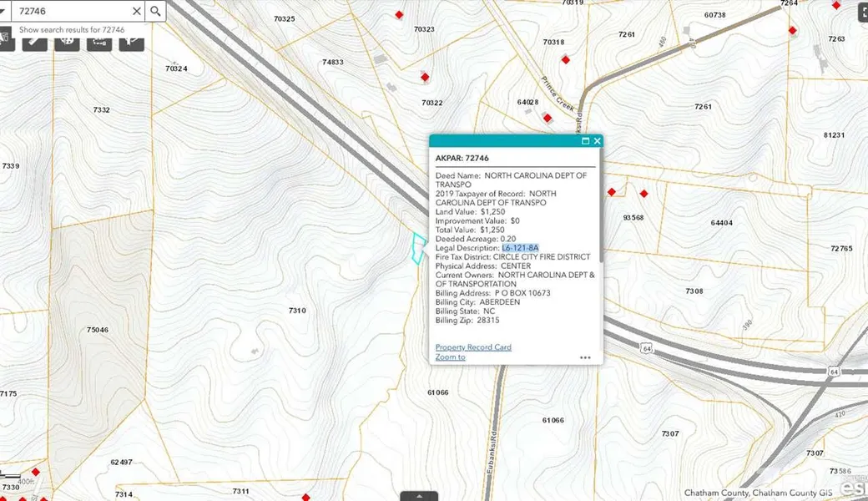Click the popup's vertical scrollbar

(x=600, y=209)
